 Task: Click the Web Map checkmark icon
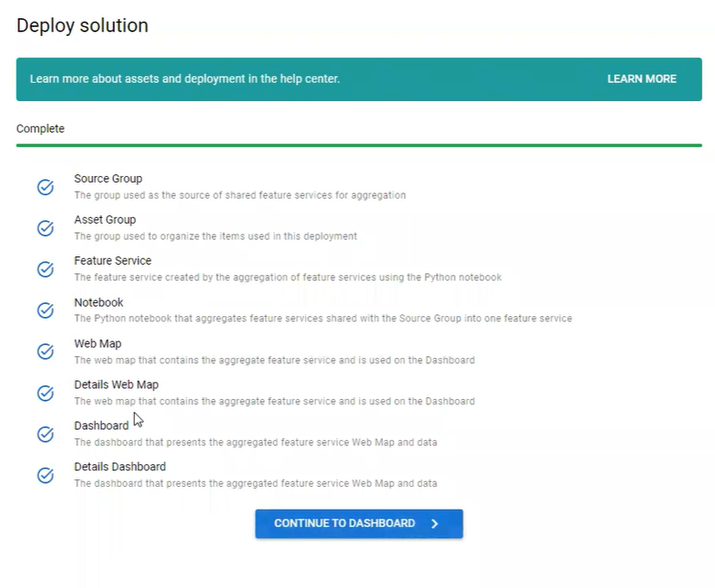click(45, 352)
